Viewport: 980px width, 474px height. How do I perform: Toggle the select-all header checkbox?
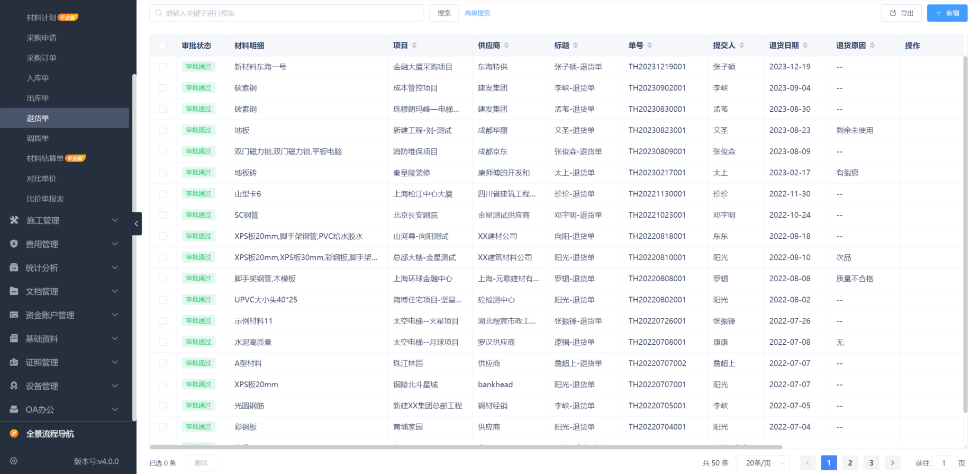coord(163,46)
